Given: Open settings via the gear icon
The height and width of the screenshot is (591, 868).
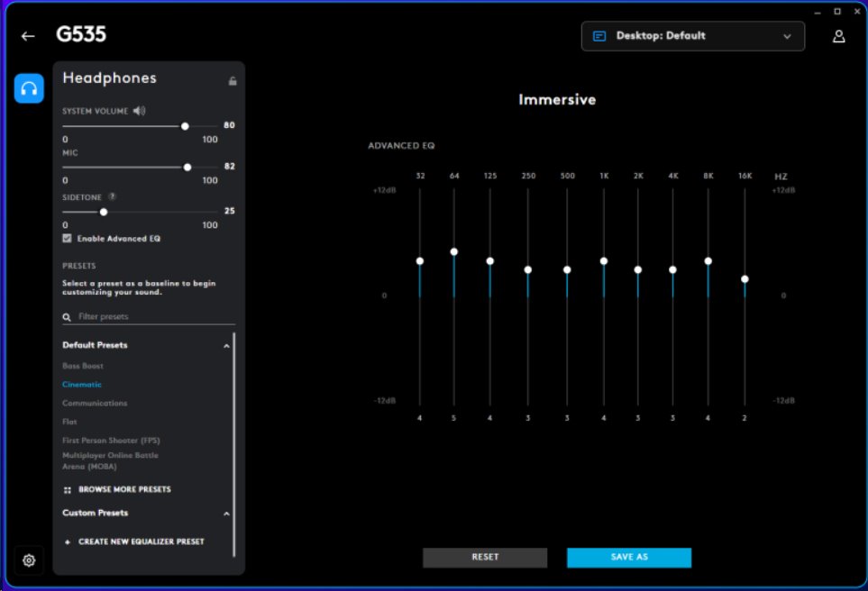Looking at the screenshot, I should 29,560.
